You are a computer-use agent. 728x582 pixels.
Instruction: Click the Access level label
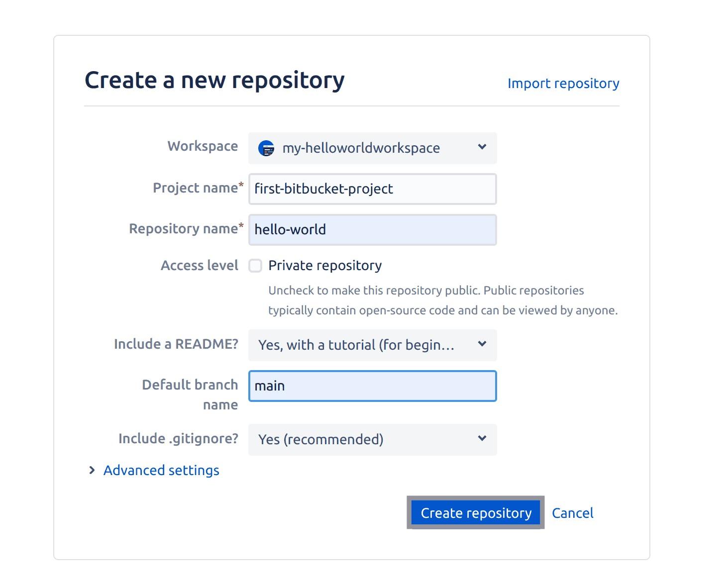tap(200, 266)
